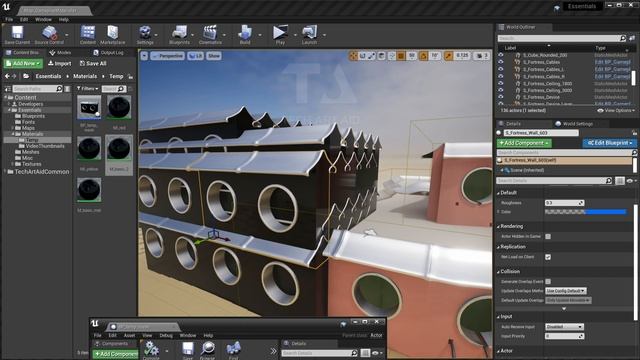Open the Add New dropdown
Image resolution: width=640 pixels, height=360 pixels.
[23, 64]
